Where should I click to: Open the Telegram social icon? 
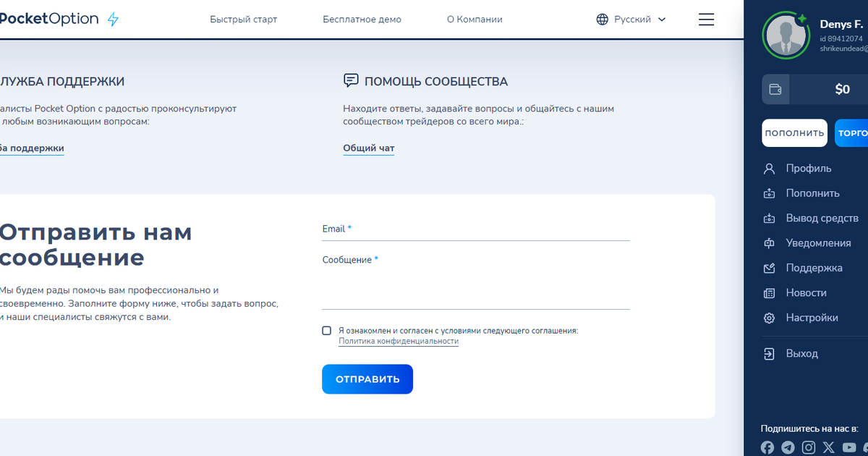788,448
